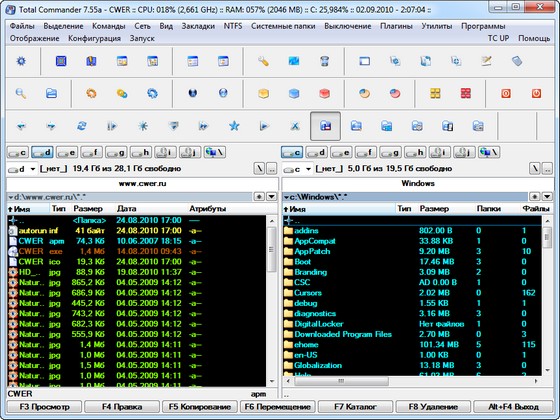Click the yellow grid tiles icon
Screen dimensions: 560x420
[x=435, y=94]
